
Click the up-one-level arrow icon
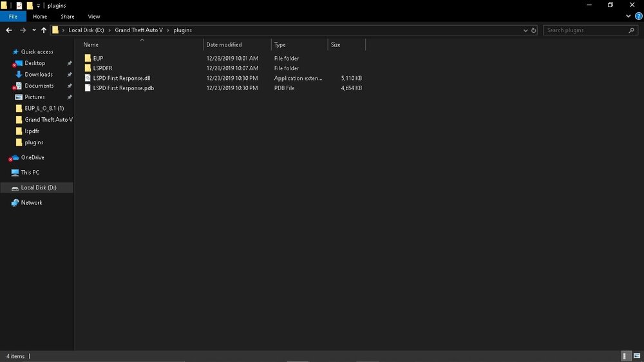pos(44,30)
